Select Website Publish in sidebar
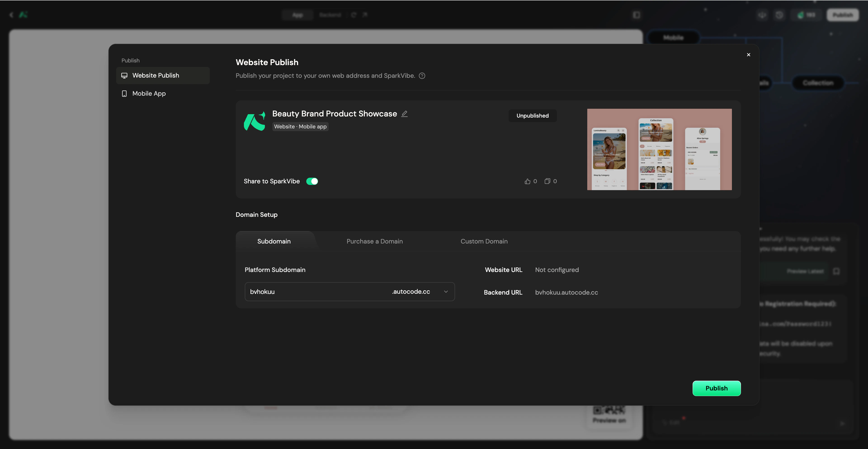This screenshot has height=449, width=868. tap(156, 76)
